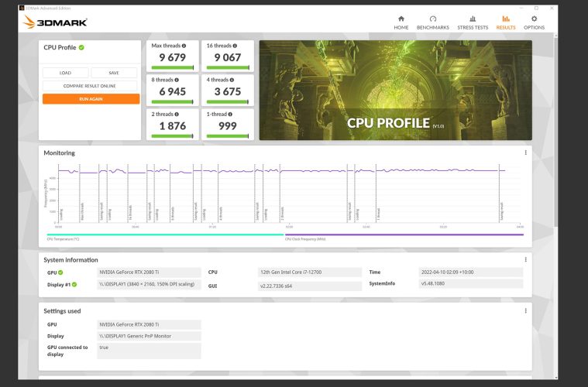This screenshot has width=588, height=387.
Task: Open the BENCHMARKS section
Action: [433, 22]
